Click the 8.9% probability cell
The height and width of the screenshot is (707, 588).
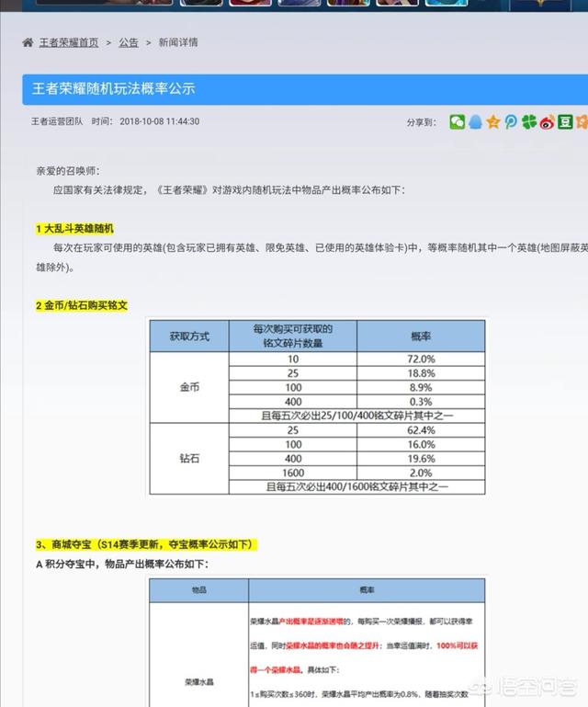click(x=421, y=387)
